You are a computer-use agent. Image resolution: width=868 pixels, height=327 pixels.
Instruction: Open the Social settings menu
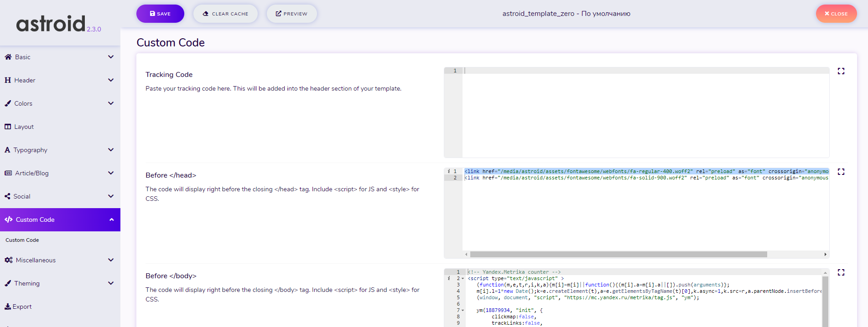[60, 196]
